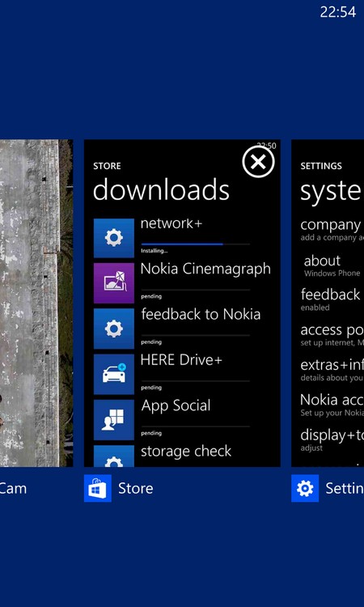Open access point in Settings card
The image size is (364, 607).
(332, 335)
